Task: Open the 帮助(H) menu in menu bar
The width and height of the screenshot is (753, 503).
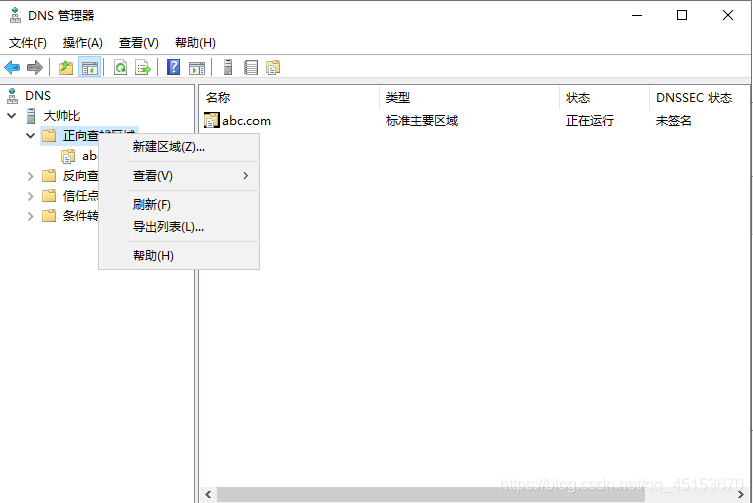Action: tap(195, 43)
